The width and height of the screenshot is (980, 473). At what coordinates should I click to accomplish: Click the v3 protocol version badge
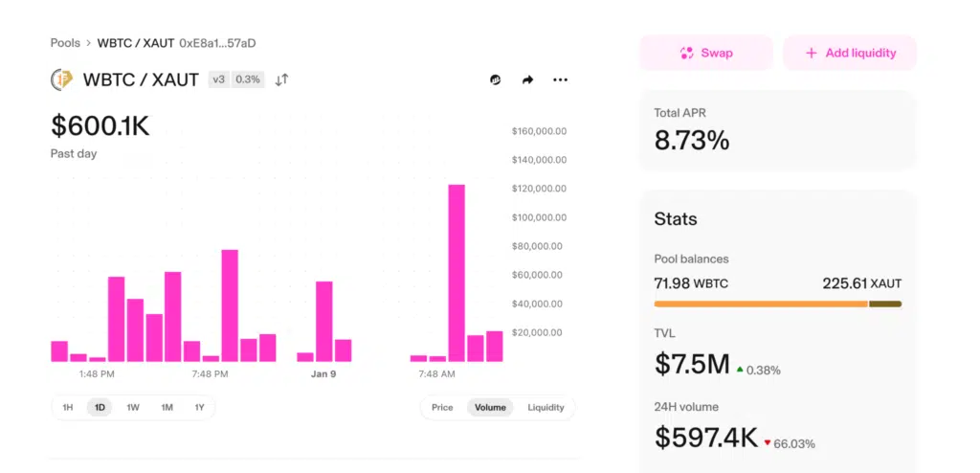click(218, 79)
